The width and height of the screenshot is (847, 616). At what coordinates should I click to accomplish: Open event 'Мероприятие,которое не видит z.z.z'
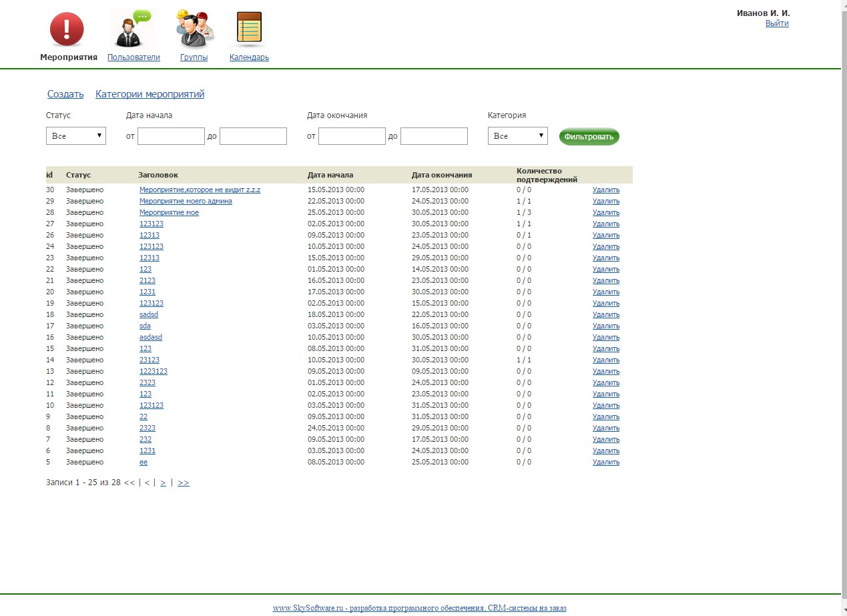pos(200,190)
